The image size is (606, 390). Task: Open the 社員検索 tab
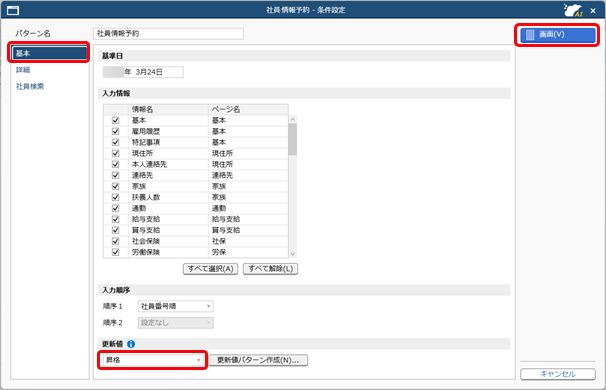30,87
